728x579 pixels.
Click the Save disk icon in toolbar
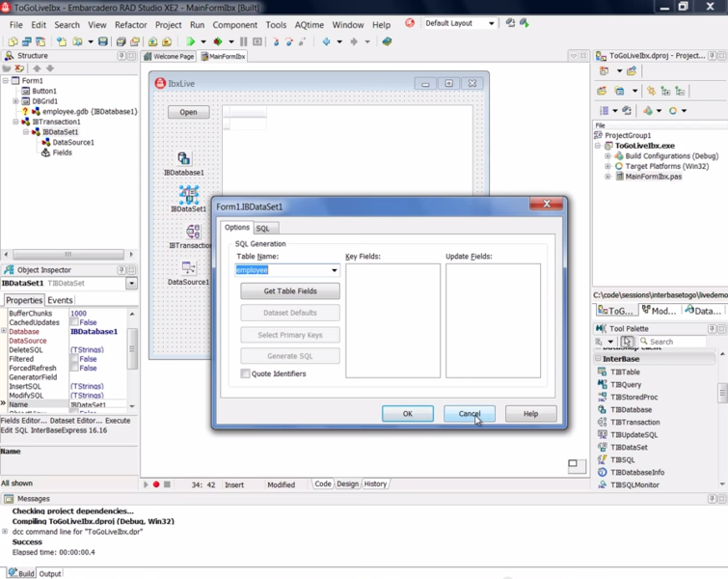(x=103, y=41)
